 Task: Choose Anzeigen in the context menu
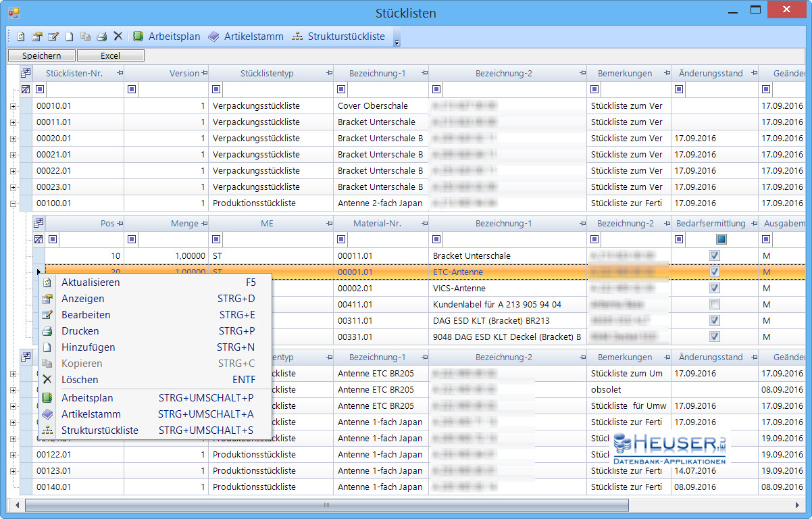155,299
